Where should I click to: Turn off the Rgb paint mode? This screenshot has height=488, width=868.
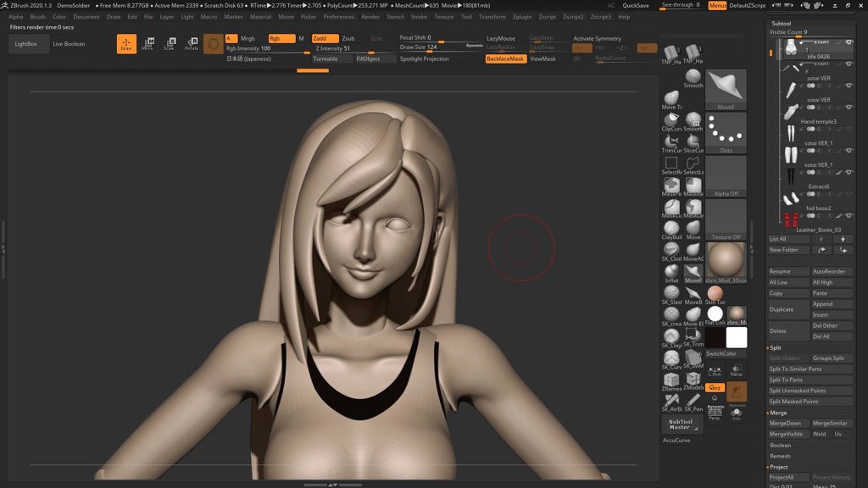(281, 38)
